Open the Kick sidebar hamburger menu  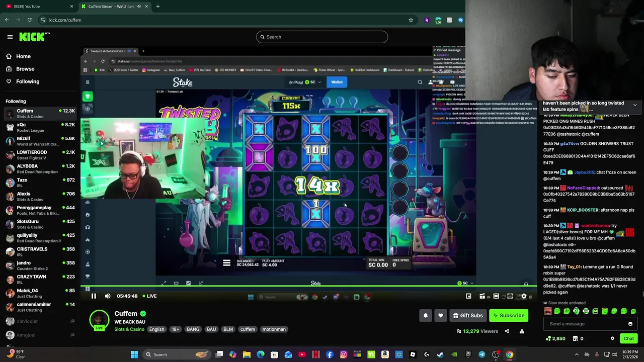[10, 37]
